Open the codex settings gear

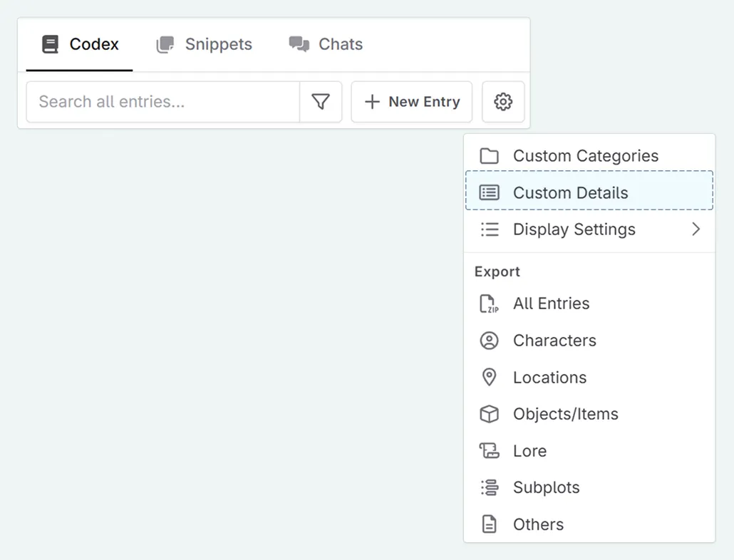[503, 102]
